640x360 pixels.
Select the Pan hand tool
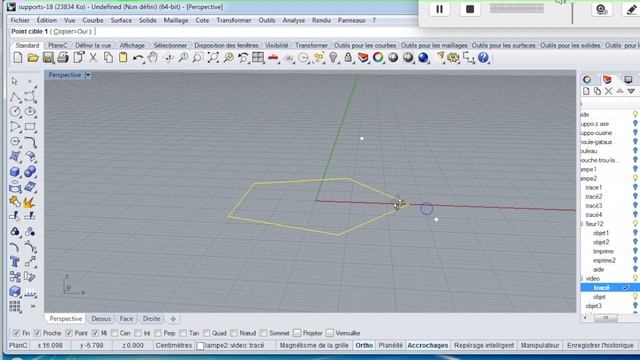click(x=153, y=58)
